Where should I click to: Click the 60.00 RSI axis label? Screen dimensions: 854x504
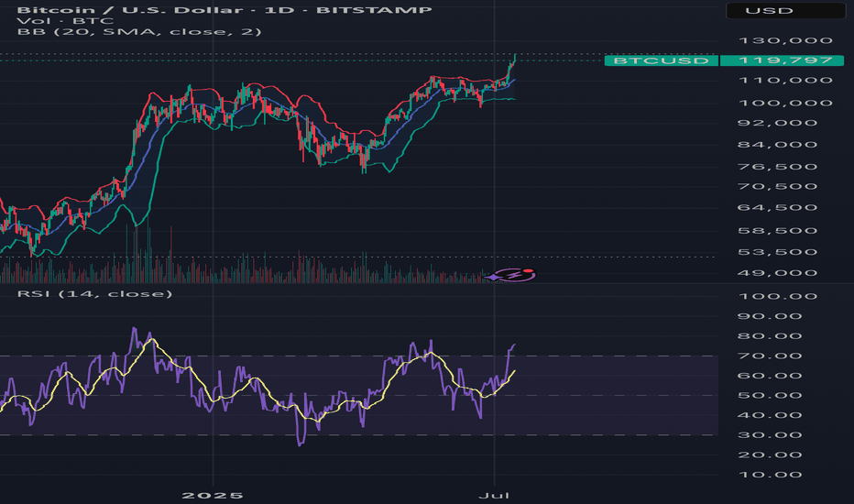770,376
